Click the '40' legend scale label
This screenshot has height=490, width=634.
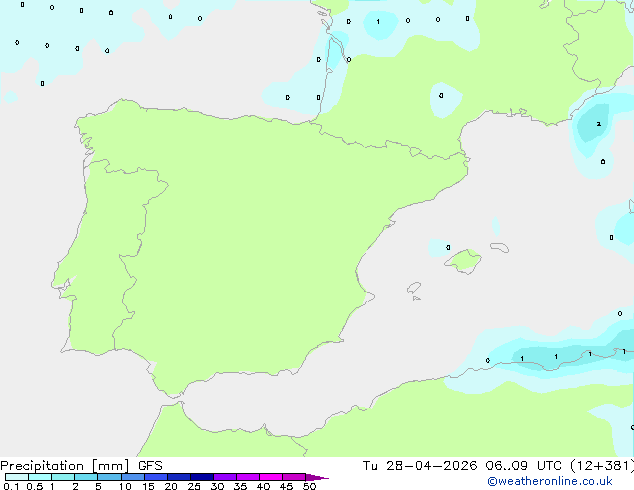click(263, 486)
